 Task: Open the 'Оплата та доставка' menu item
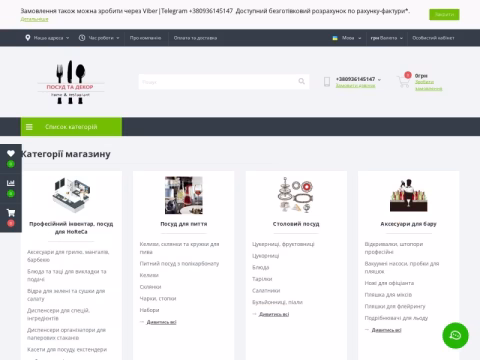[195, 38]
